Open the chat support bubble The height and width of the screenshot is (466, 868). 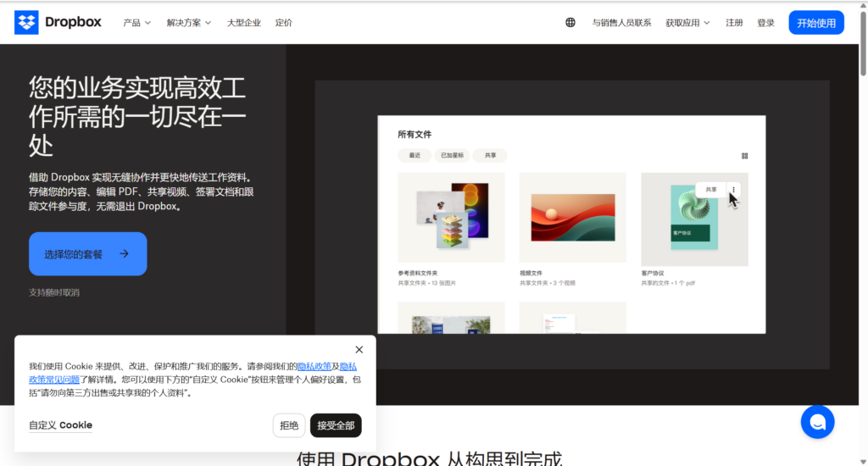point(817,422)
